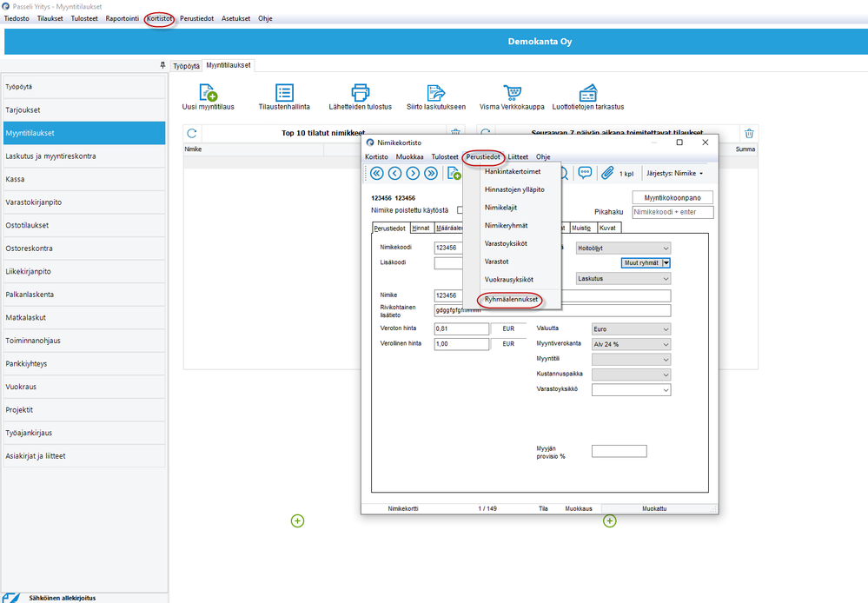Click the speech bubble notes icon
The image size is (868, 603).
585,173
